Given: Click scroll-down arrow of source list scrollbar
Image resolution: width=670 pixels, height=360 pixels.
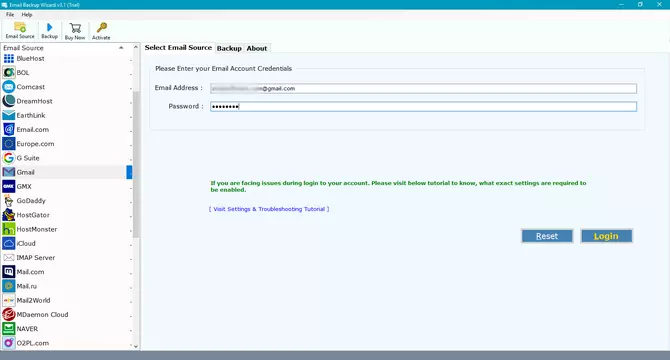Looking at the screenshot, I should 136,346.
